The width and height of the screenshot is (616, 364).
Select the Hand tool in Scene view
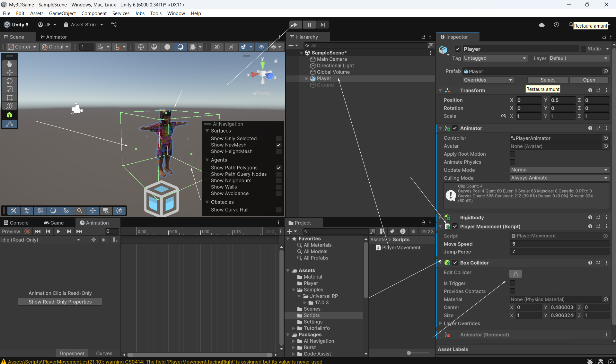click(x=10, y=64)
